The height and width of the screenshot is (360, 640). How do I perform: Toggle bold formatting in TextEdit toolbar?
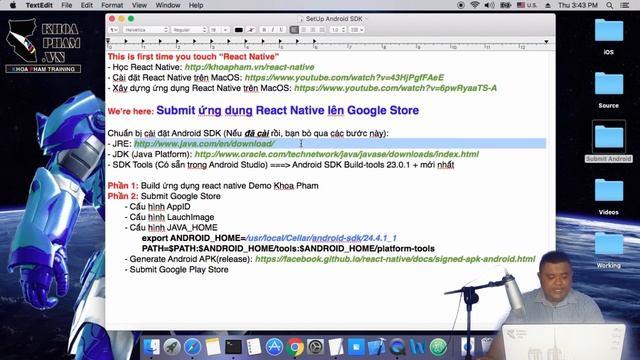coord(264,30)
